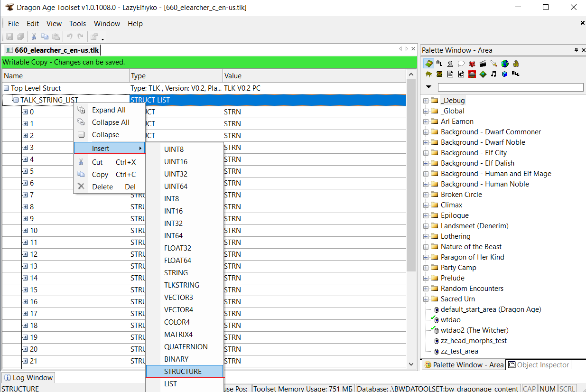This screenshot has width=586, height=392.
Task: Select the Area palette icon
Action: click(x=428, y=64)
